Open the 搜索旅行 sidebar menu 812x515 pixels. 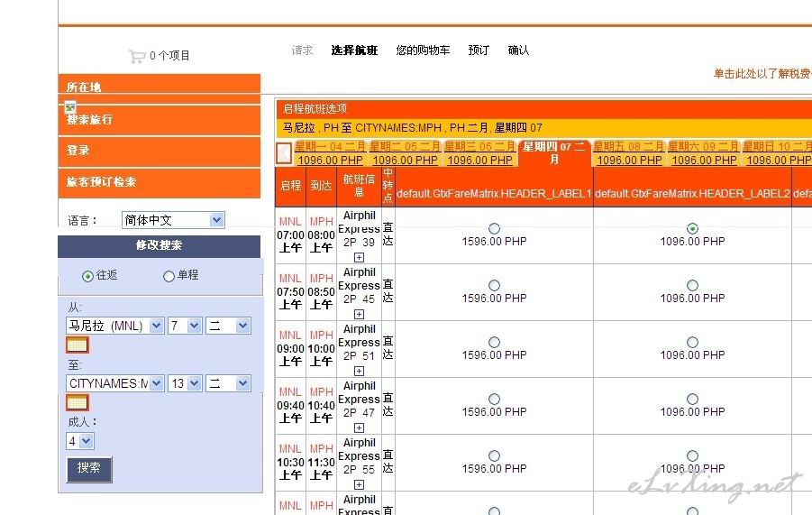tap(159, 120)
